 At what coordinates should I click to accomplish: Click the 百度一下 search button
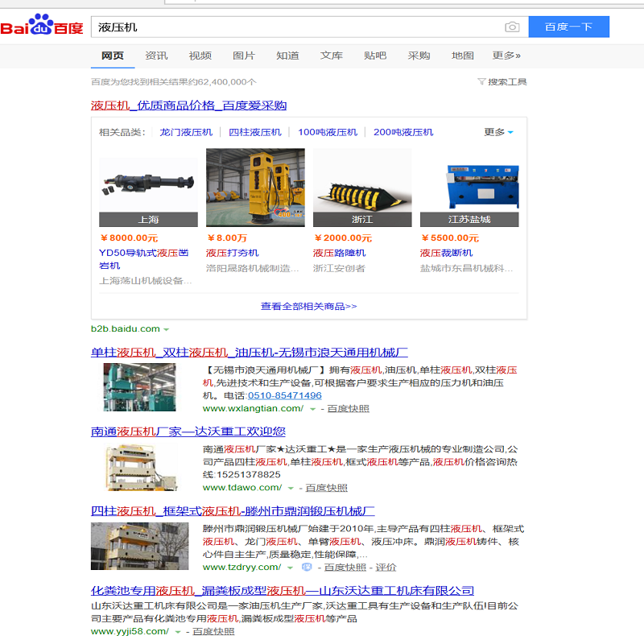[x=568, y=27]
